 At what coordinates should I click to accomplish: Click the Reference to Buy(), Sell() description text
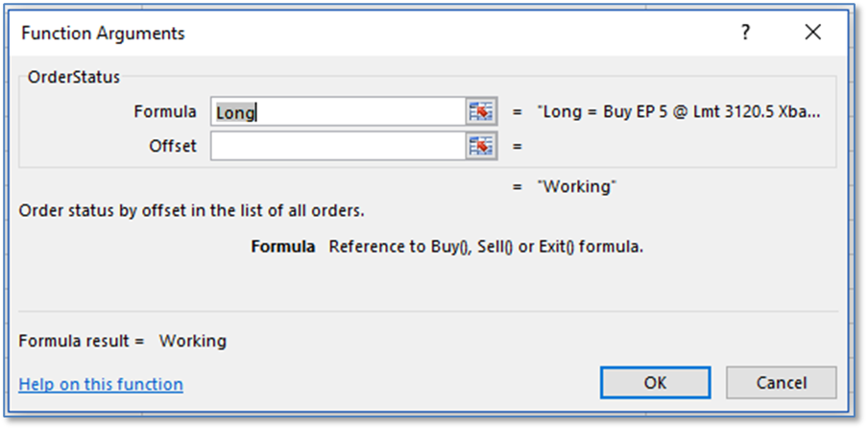[486, 246]
